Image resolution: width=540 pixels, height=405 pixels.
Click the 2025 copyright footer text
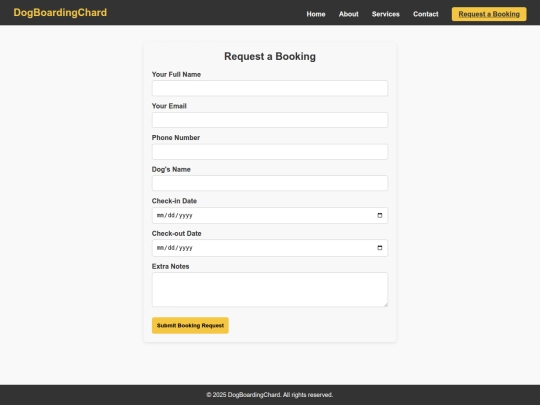click(x=270, y=395)
